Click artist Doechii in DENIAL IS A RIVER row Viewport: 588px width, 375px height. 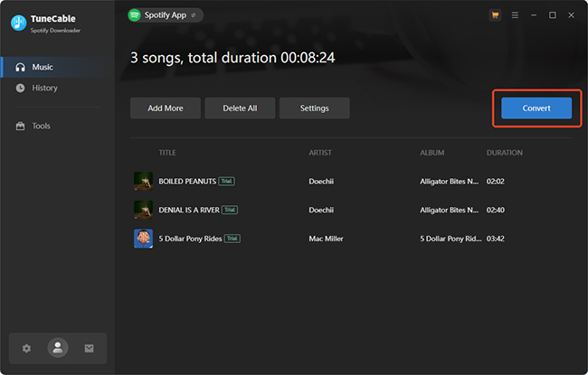[321, 210]
